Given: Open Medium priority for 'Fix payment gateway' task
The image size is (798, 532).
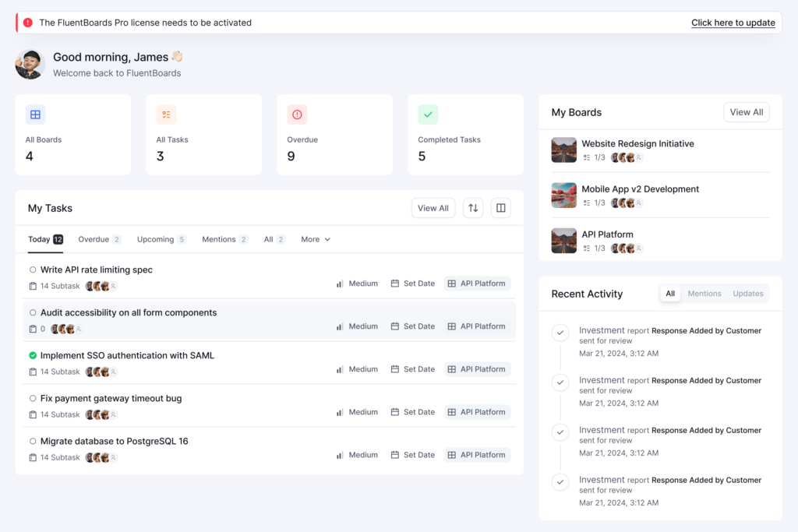Looking at the screenshot, I should pyautogui.click(x=357, y=412).
